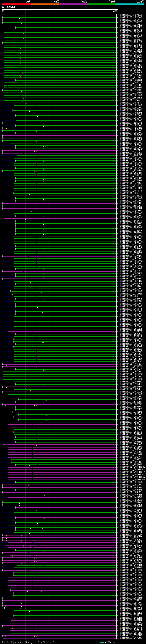
Task: Select the UniRef100_B3RIX4 label
Action: [x=131, y=80]
